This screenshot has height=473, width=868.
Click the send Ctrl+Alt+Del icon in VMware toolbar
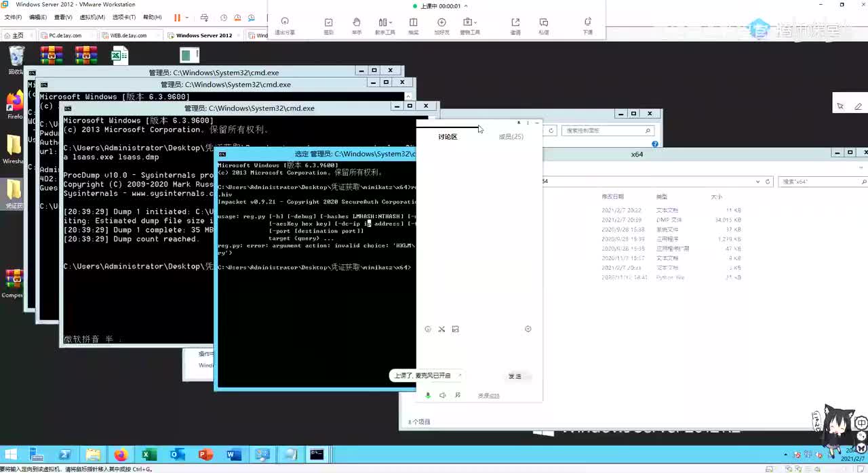pos(205,18)
